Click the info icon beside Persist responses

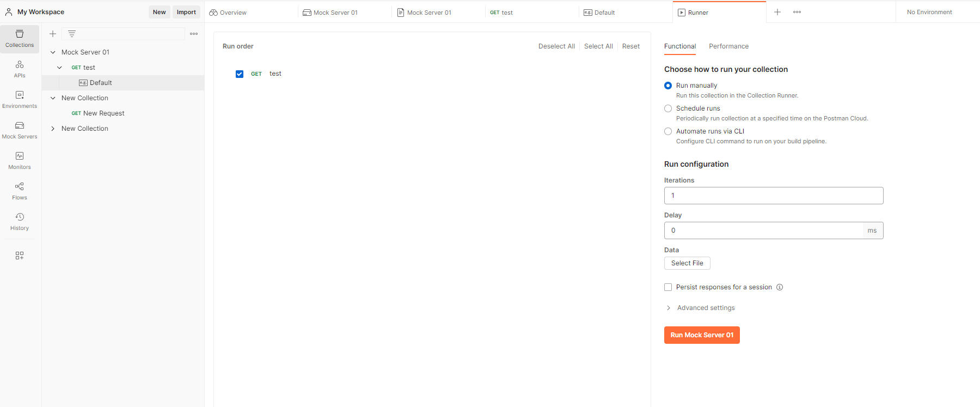(780, 287)
